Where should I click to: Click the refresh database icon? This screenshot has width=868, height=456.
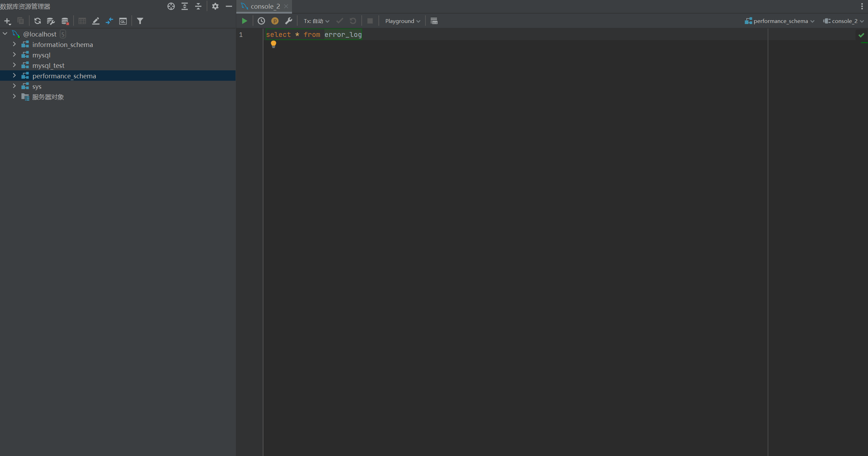coord(37,21)
